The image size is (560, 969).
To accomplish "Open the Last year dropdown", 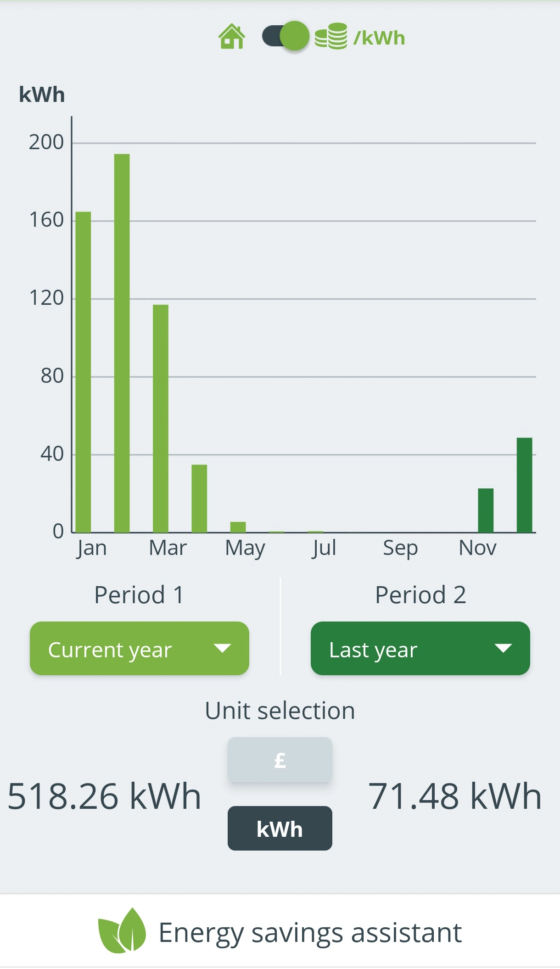I will [420, 648].
